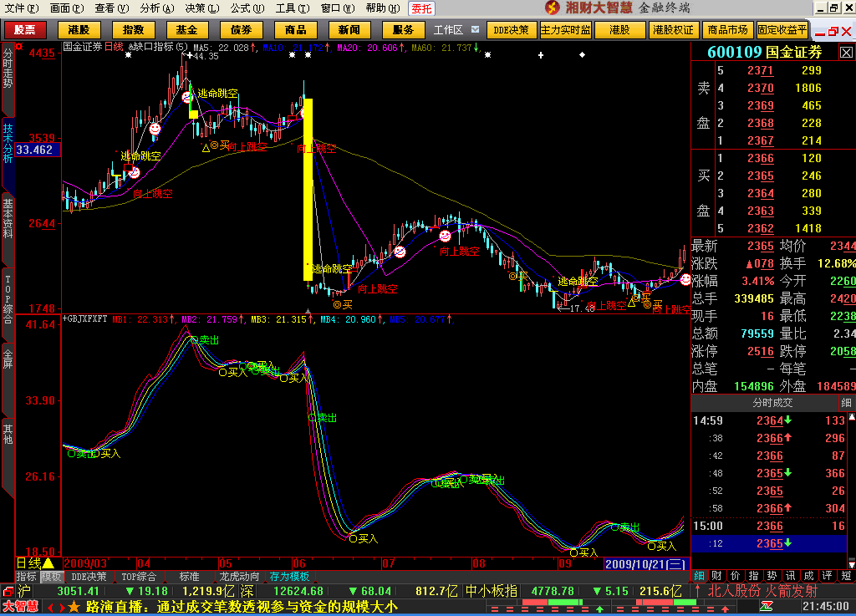Click the 商品市场 toolbar button
856x616 pixels.
click(727, 30)
